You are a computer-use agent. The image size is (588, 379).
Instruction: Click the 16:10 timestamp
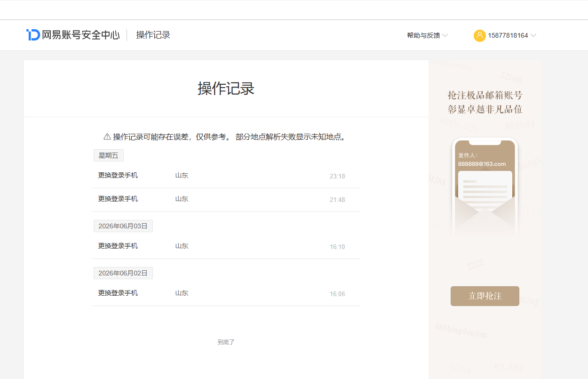[x=337, y=247]
